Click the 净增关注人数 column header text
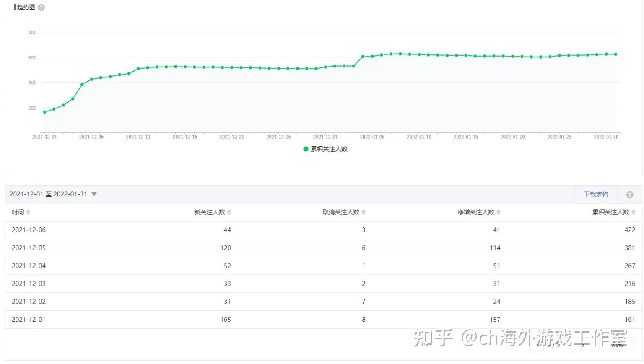 click(475, 212)
